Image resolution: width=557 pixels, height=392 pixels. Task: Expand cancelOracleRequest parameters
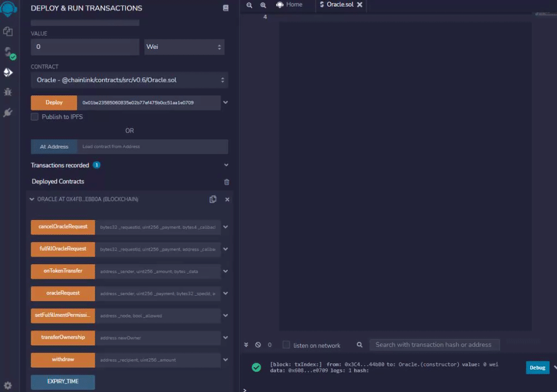pos(226,227)
